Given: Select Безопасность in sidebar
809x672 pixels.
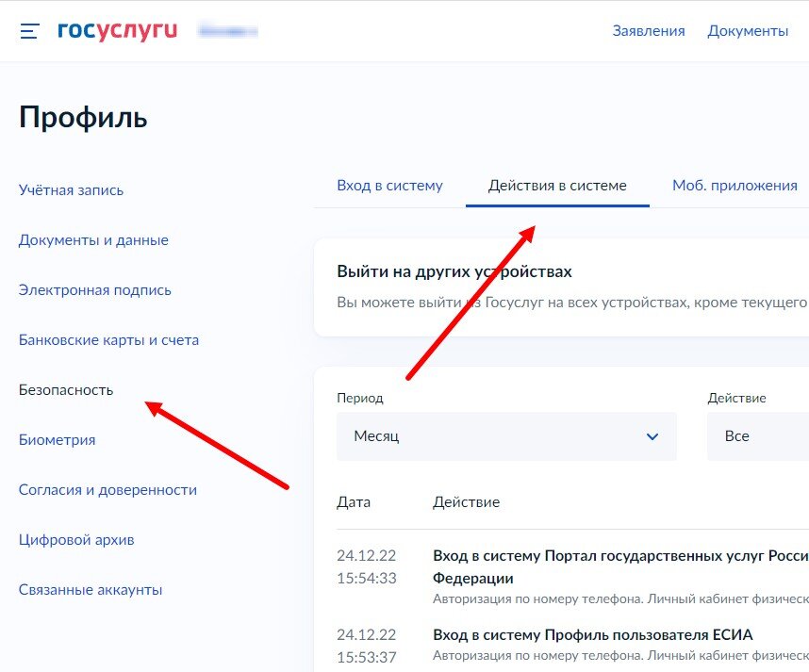Looking at the screenshot, I should (x=66, y=390).
